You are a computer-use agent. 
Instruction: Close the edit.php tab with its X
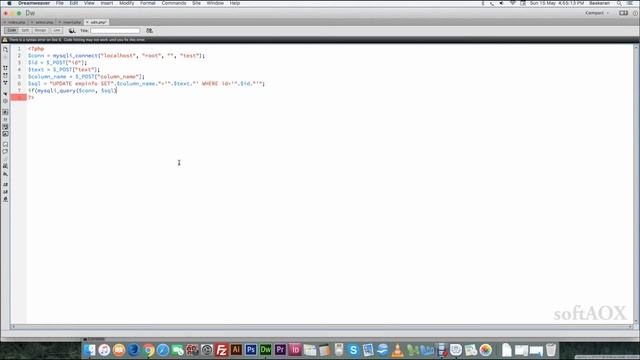(87, 22)
